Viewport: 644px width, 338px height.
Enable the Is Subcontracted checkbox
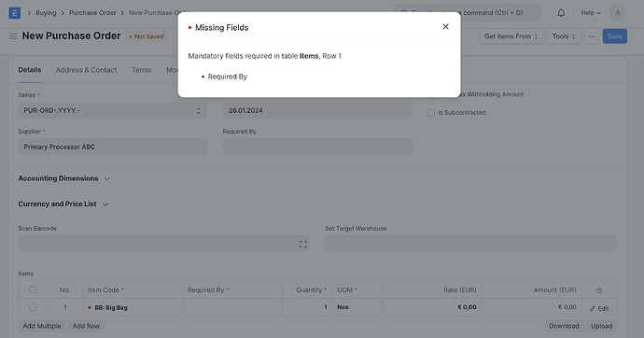click(x=431, y=113)
